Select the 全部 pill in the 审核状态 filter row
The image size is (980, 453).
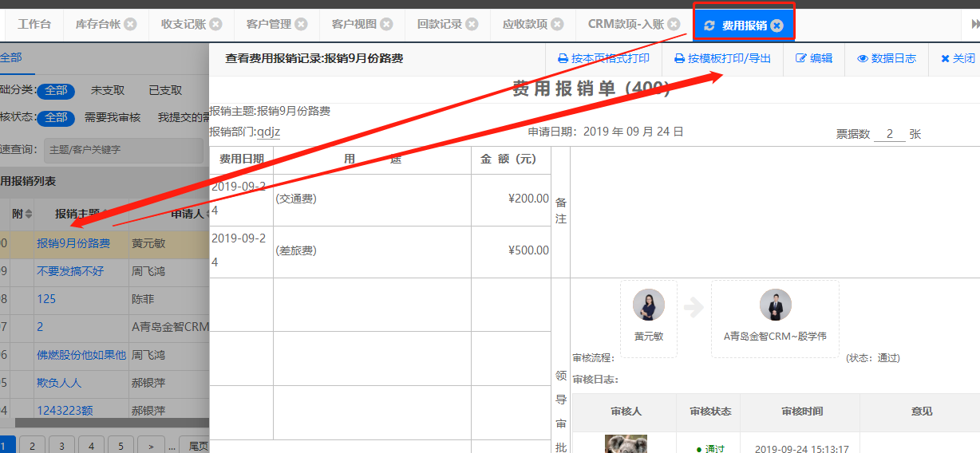(x=56, y=117)
